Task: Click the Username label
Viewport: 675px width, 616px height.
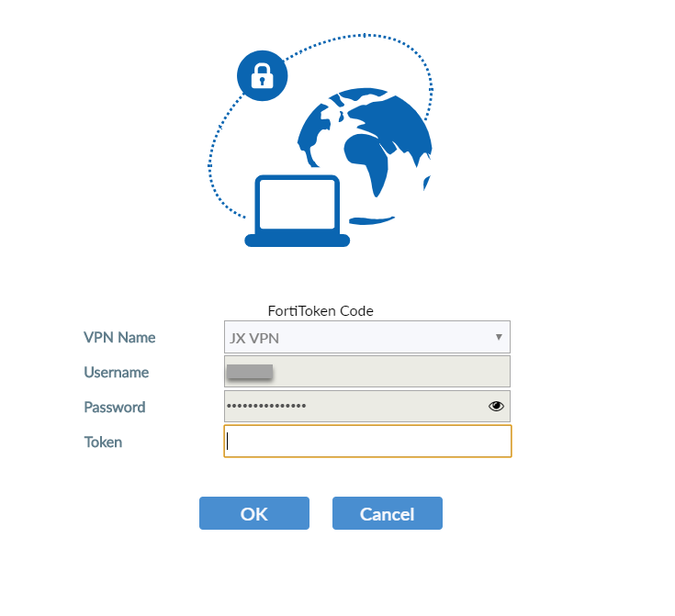Action: click(117, 373)
